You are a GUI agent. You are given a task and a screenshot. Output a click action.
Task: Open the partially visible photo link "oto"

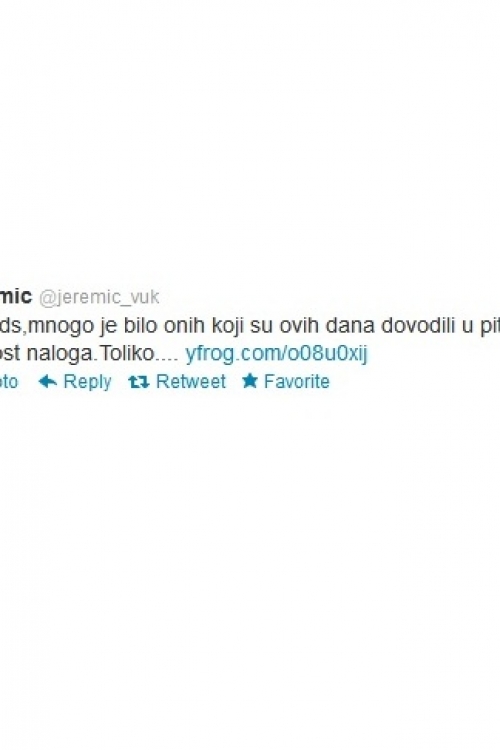point(9,382)
